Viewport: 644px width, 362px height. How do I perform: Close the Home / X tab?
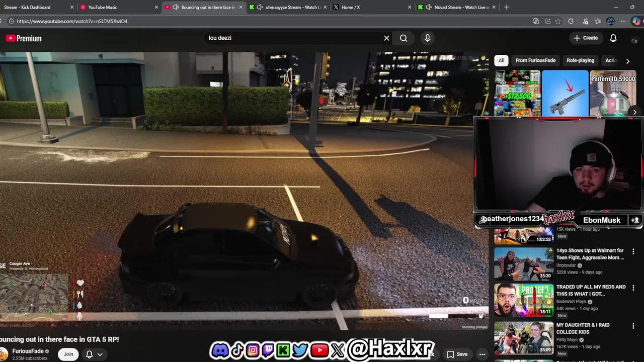pos(410,7)
